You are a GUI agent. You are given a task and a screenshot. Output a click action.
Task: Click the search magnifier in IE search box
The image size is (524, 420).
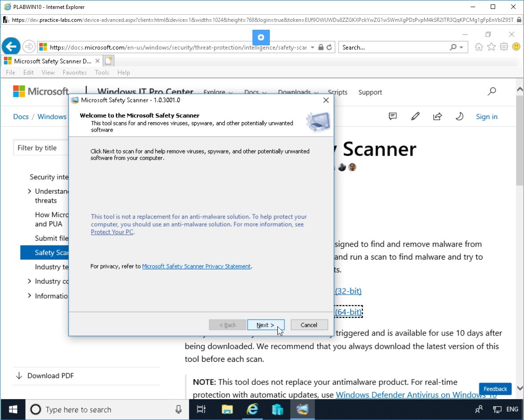(453, 48)
